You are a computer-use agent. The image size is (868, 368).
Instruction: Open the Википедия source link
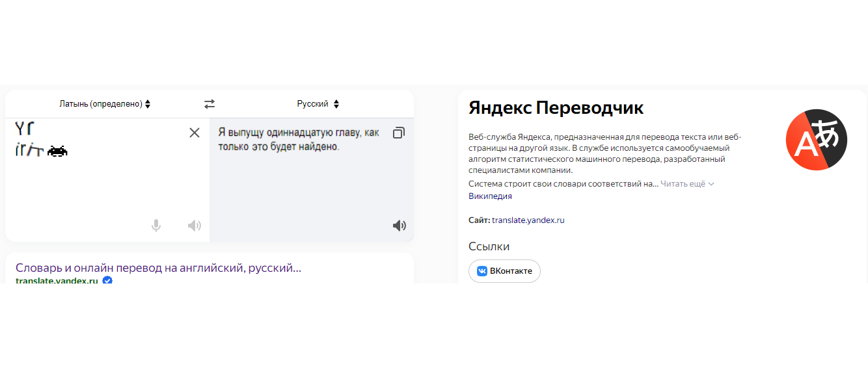(490, 196)
